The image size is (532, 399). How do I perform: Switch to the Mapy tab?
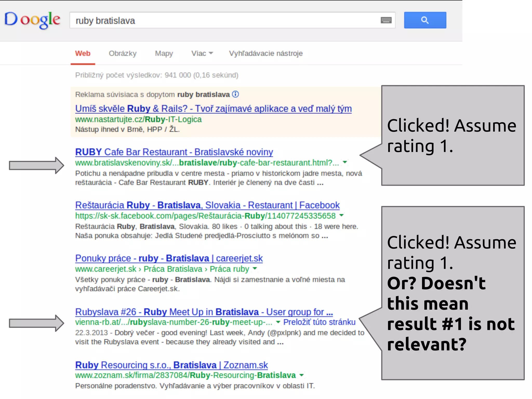click(164, 53)
